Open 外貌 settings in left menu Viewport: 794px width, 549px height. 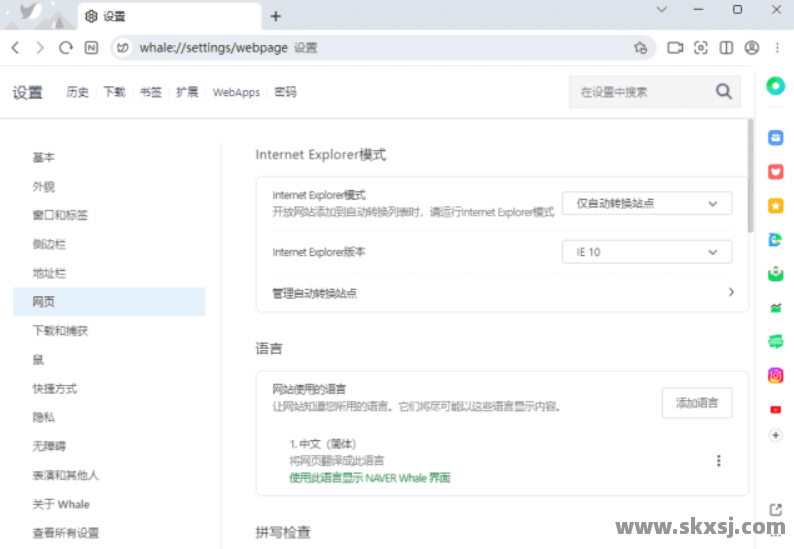pos(43,186)
